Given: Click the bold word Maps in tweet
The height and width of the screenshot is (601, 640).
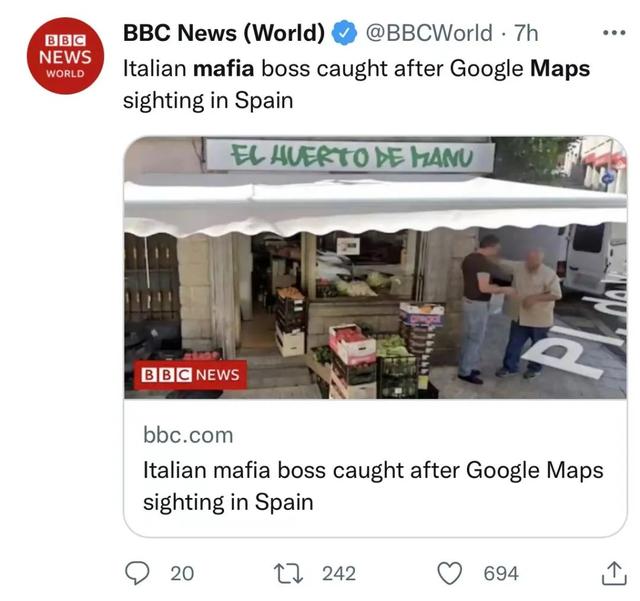Looking at the screenshot, I should point(560,71).
